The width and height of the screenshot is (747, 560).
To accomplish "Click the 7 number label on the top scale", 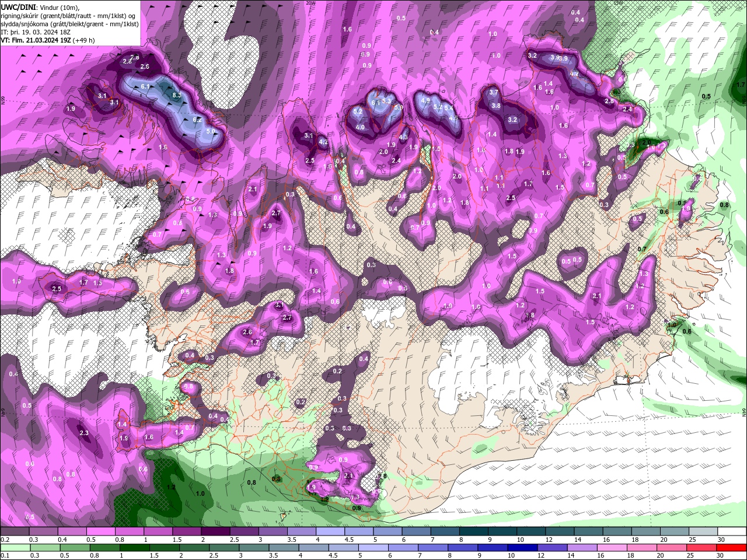I will coord(432,540).
